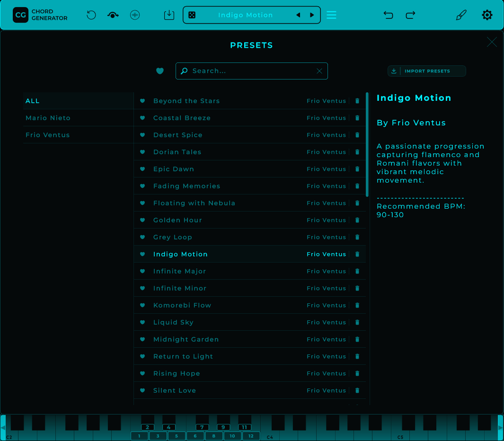
Task: Delete the Komorebi Flow preset
Action: pos(357,305)
